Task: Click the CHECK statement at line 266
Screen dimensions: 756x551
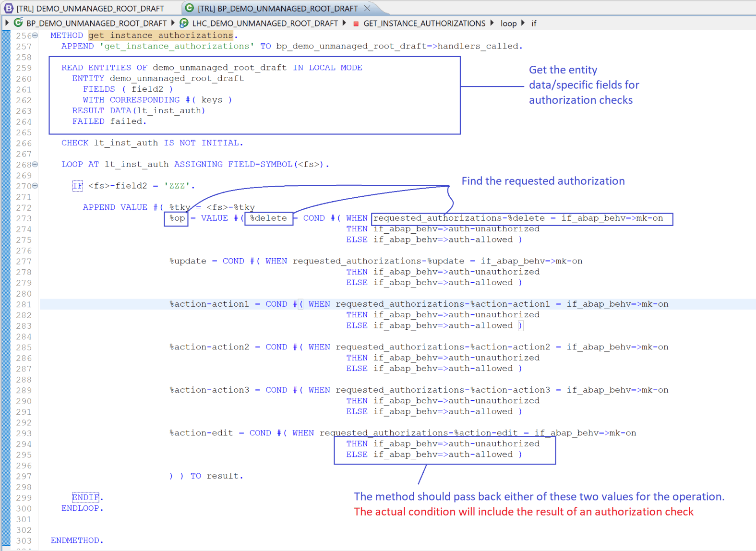Action: pos(152,143)
